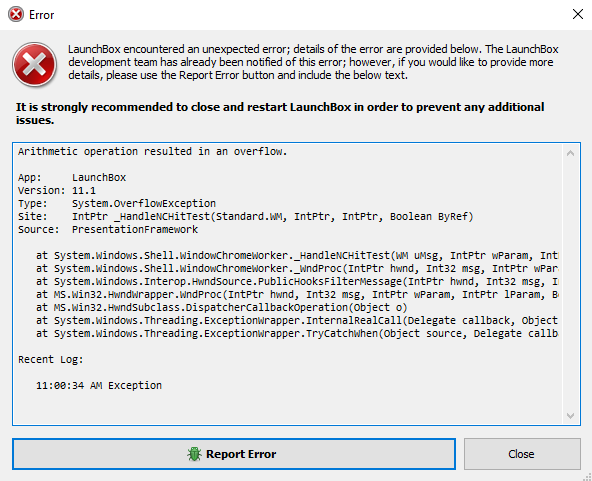Click the scroll down arrow in error details
Screen dimensions: 592x481
coord(570,415)
